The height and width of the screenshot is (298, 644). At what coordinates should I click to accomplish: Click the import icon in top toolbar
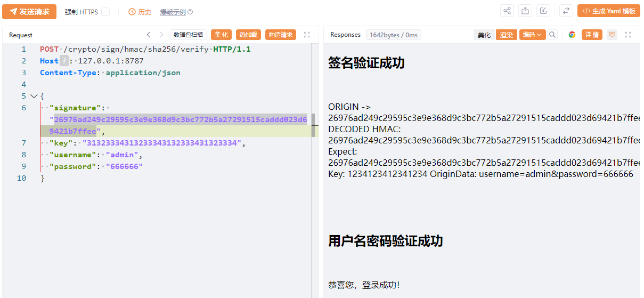click(x=543, y=11)
